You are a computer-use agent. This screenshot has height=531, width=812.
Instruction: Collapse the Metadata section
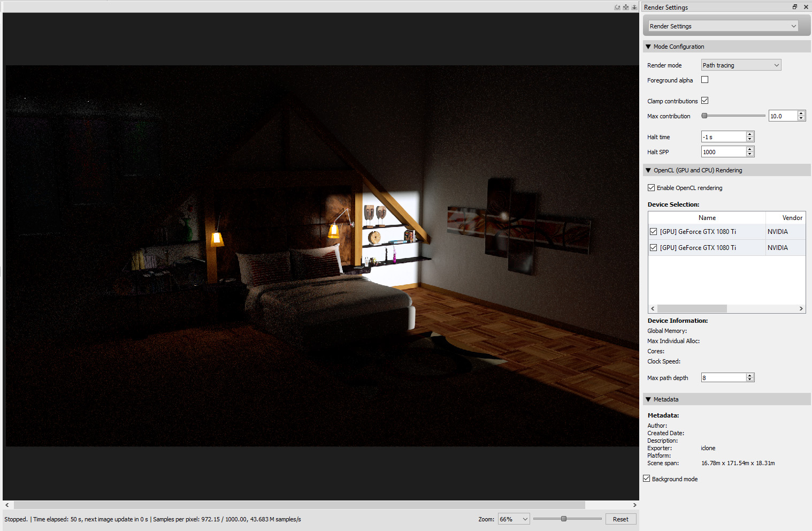pyautogui.click(x=648, y=399)
